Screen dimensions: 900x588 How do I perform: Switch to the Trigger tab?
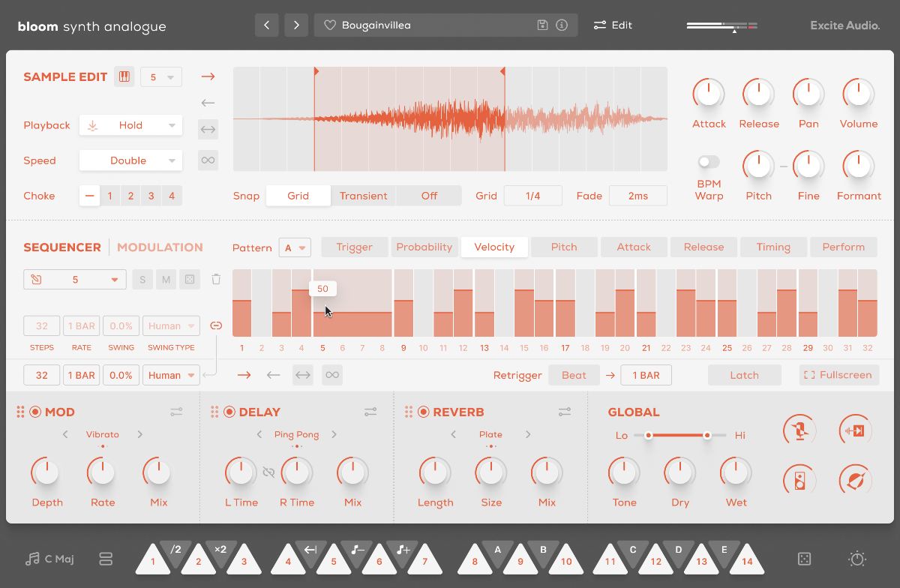tap(355, 247)
